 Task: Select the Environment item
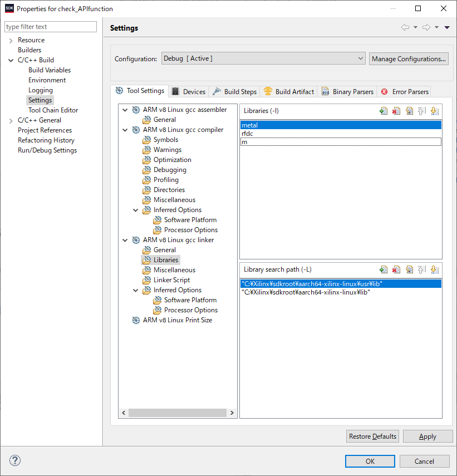coord(47,80)
